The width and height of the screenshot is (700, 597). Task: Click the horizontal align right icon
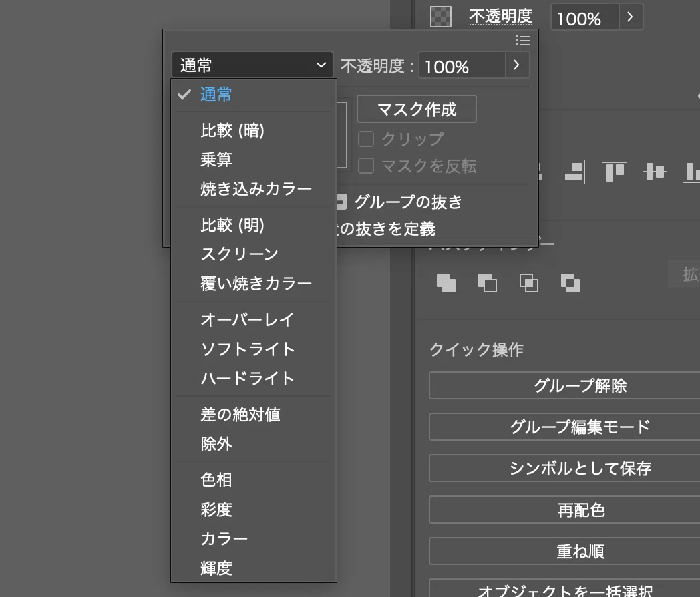[575, 172]
